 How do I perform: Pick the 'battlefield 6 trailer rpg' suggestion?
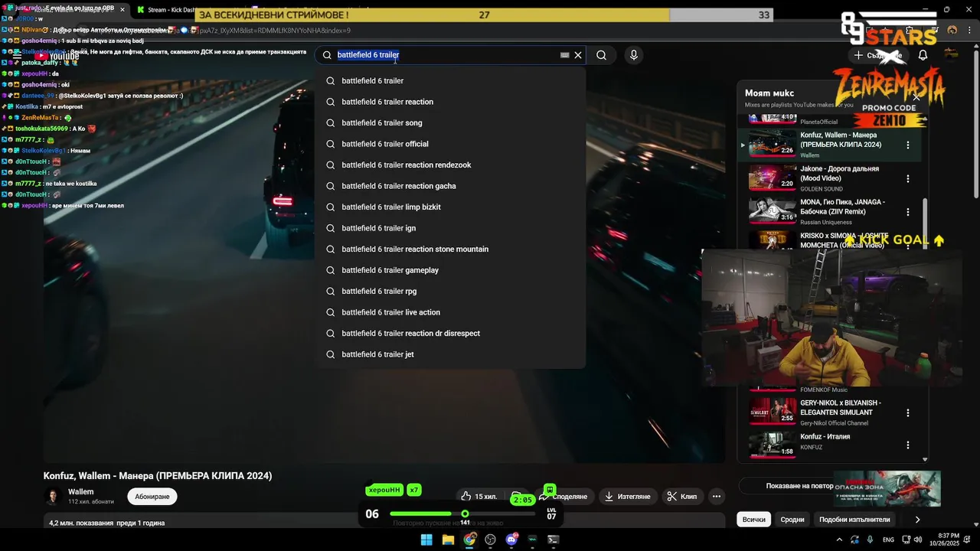tap(450, 291)
